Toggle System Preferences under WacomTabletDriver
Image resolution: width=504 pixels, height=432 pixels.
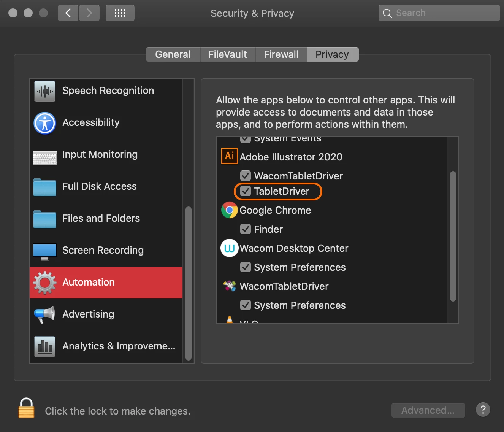point(246,305)
